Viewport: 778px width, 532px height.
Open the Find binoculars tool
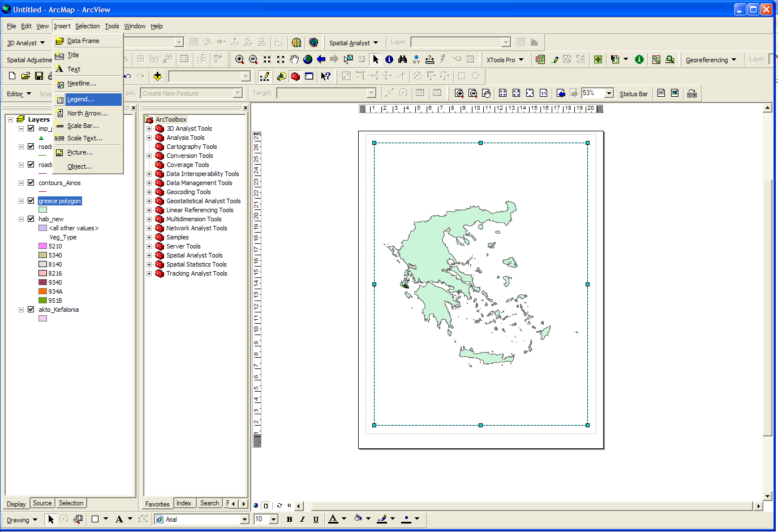[x=402, y=59]
